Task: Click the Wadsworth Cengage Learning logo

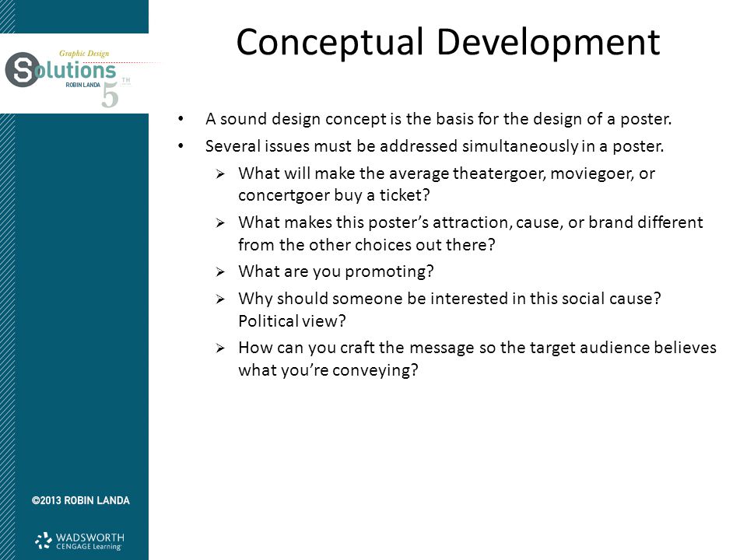Action: point(79,541)
